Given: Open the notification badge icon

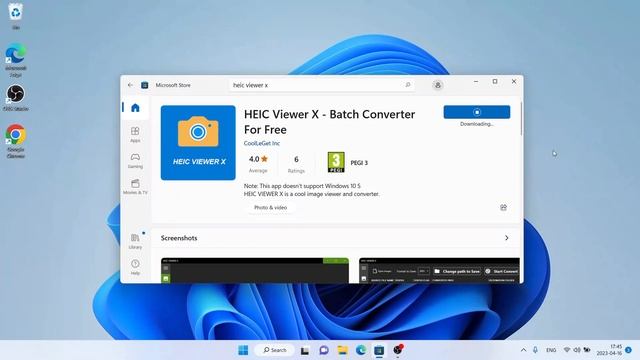Looking at the screenshot, I should pos(628,350).
